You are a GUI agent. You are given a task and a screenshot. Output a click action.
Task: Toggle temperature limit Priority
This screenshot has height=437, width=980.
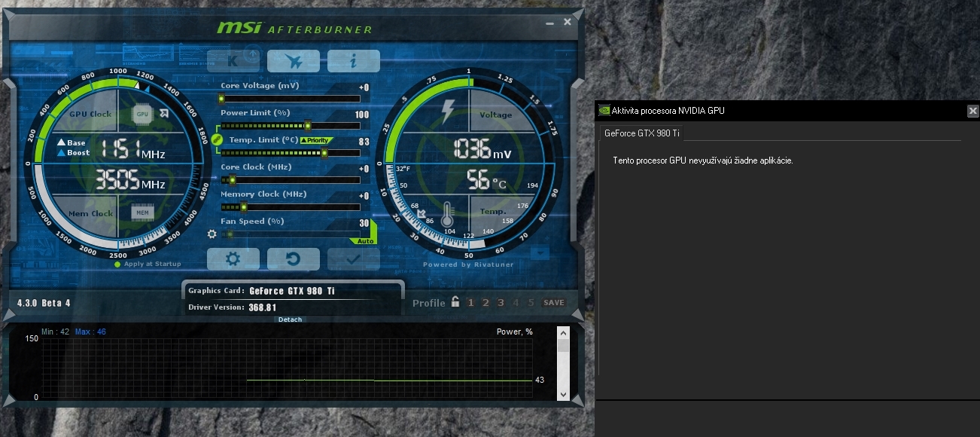(x=316, y=140)
